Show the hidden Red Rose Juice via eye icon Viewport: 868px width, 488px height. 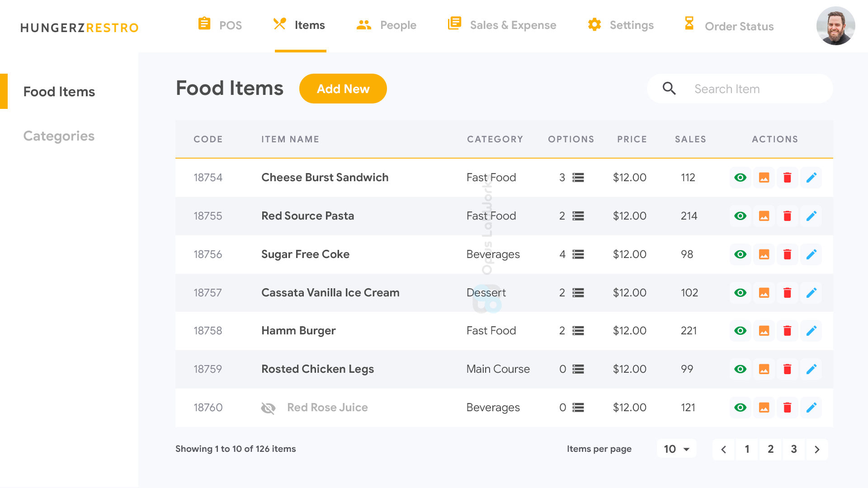pyautogui.click(x=740, y=408)
